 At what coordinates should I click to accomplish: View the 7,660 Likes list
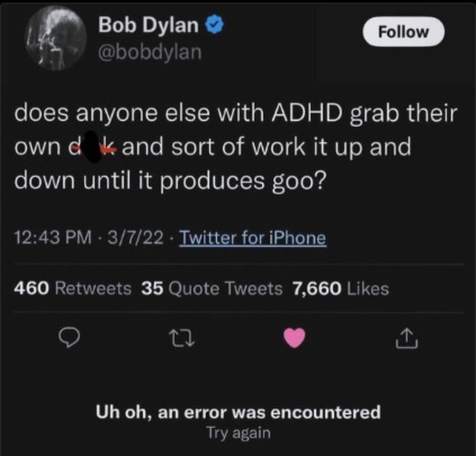coord(340,289)
